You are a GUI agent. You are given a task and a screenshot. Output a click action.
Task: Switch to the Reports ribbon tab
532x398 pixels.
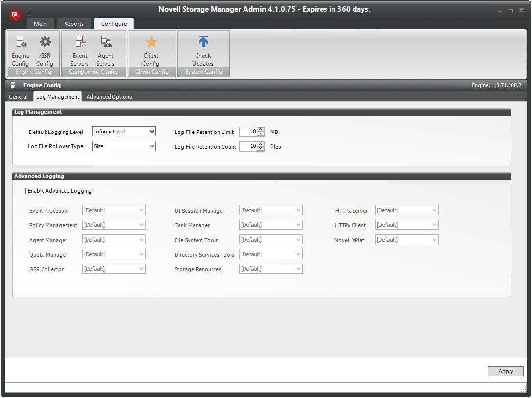(74, 24)
